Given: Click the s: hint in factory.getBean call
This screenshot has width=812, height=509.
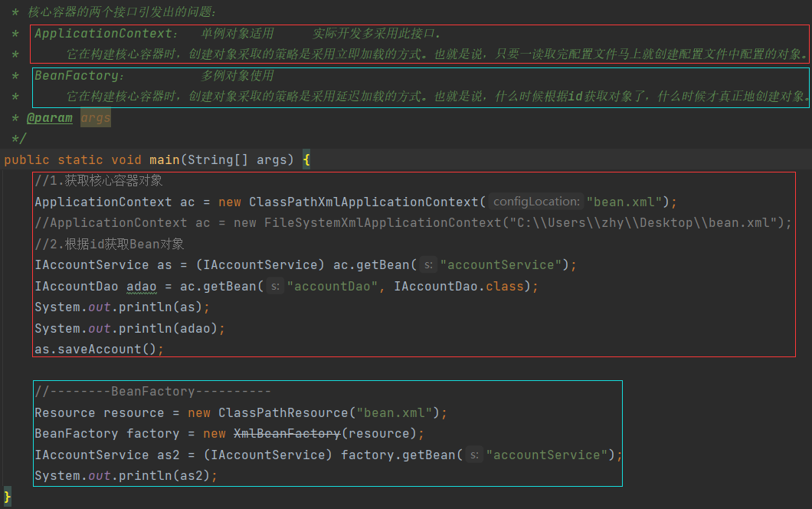Looking at the screenshot, I should (x=474, y=455).
